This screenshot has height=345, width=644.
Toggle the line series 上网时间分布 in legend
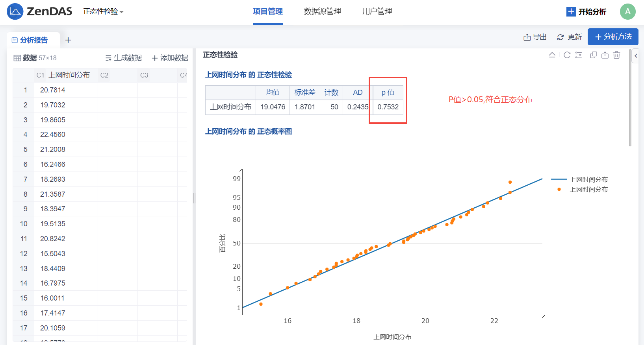click(579, 179)
